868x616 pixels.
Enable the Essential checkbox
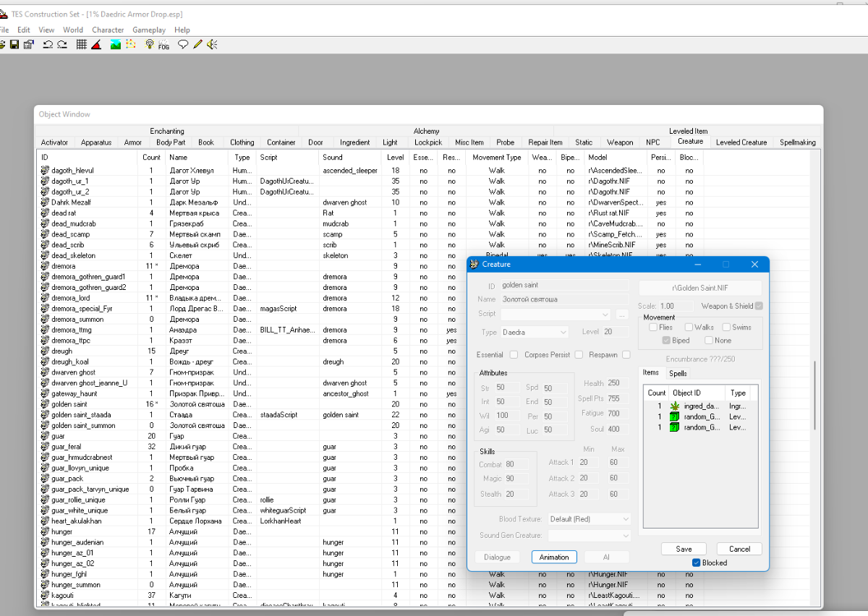pos(514,355)
